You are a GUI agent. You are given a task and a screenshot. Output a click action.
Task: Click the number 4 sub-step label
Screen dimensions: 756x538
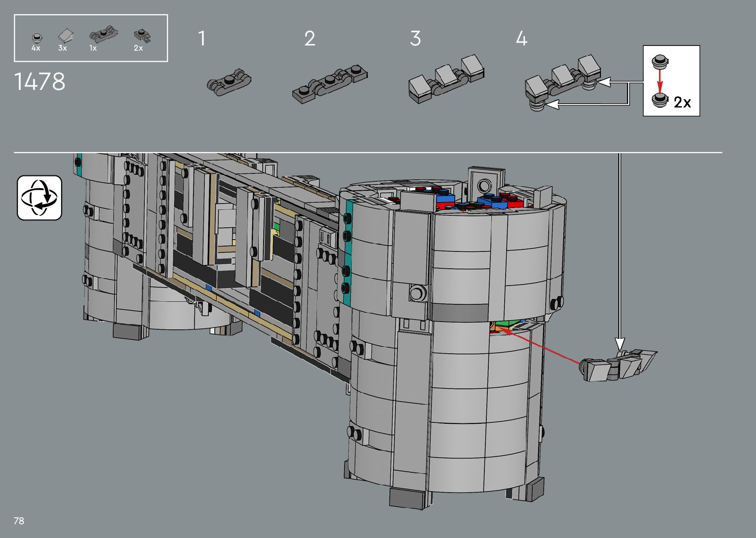pos(521,39)
